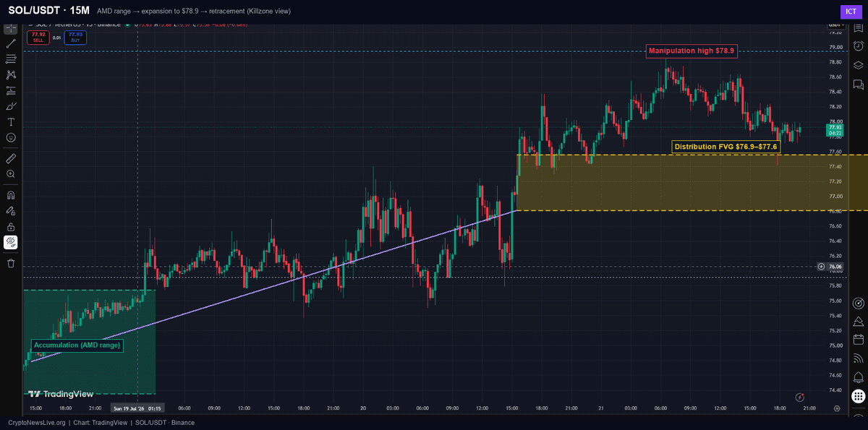This screenshot has width=868, height=430.
Task: Select the Text annotation tool
Action: tap(11, 121)
